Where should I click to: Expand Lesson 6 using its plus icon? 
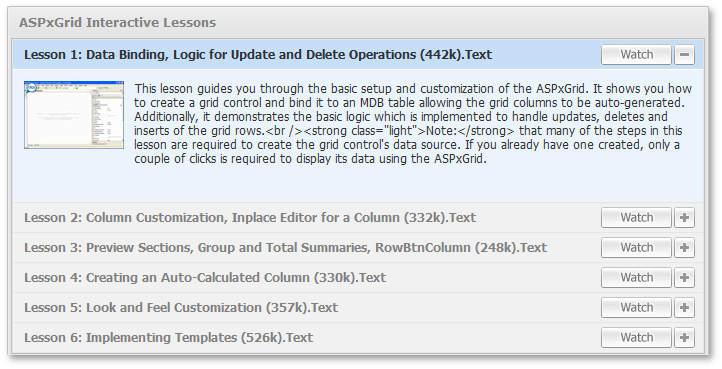pos(684,337)
